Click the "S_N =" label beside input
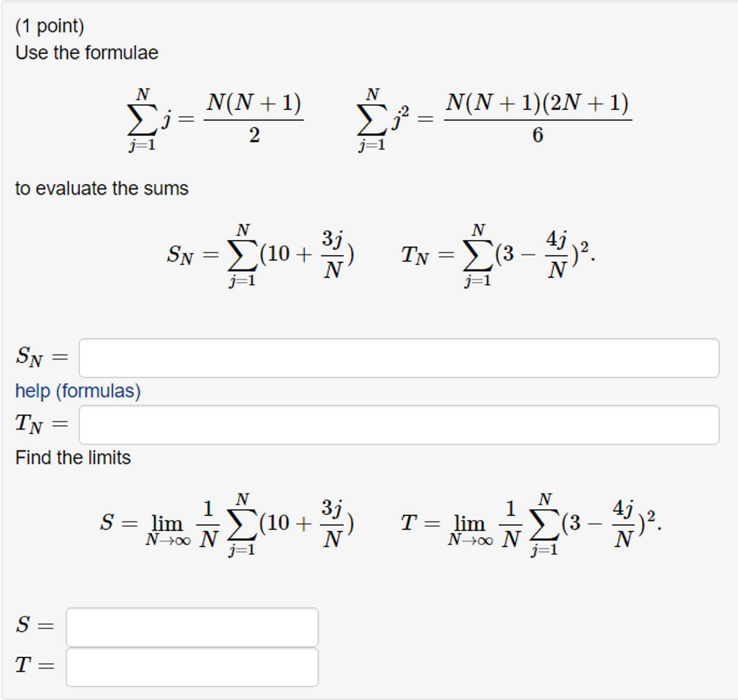738x700 pixels. [42, 357]
